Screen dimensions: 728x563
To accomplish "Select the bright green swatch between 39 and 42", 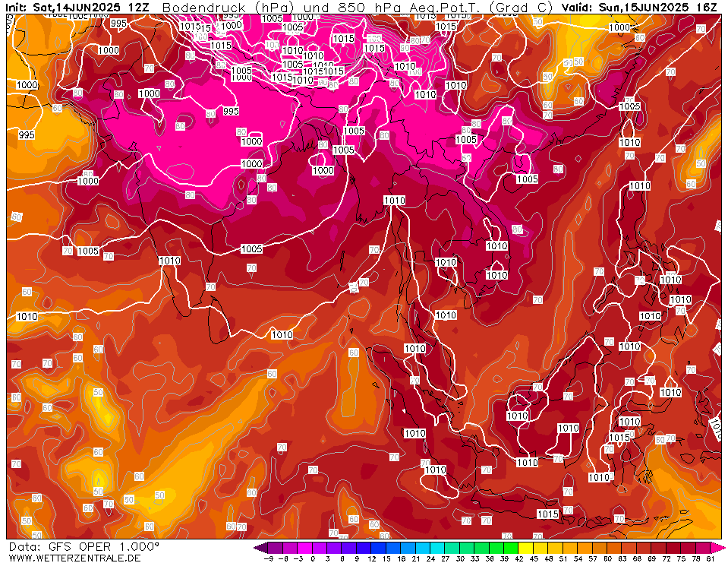I will (512, 547).
